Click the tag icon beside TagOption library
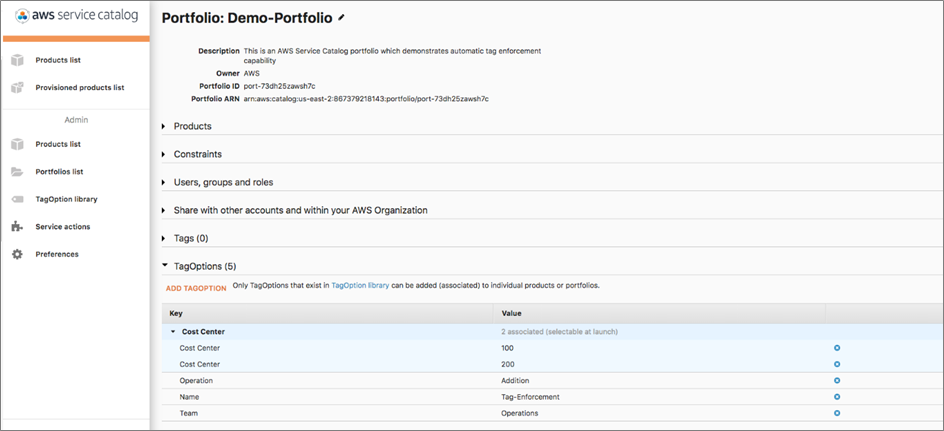The height and width of the screenshot is (431, 944). click(x=17, y=199)
